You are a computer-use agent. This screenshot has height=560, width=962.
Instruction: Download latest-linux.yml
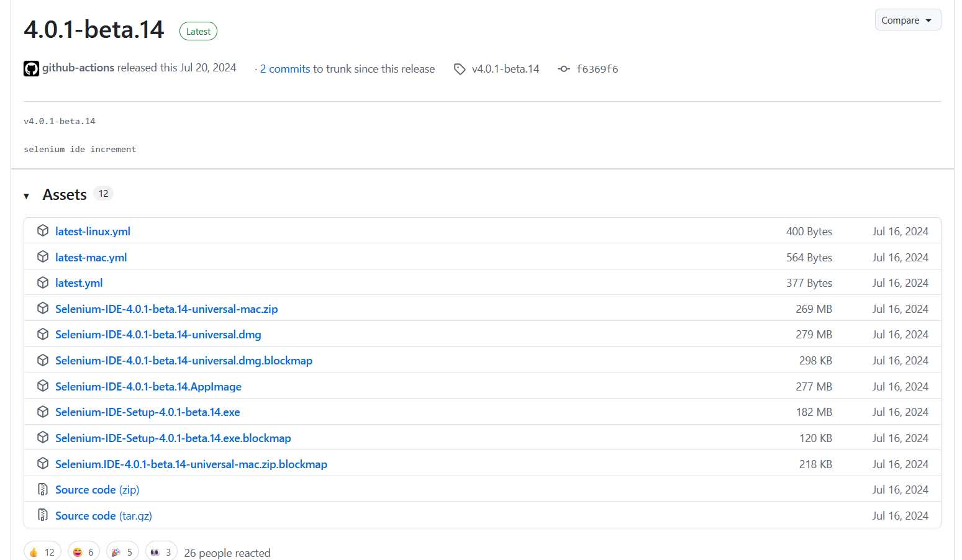[93, 232]
